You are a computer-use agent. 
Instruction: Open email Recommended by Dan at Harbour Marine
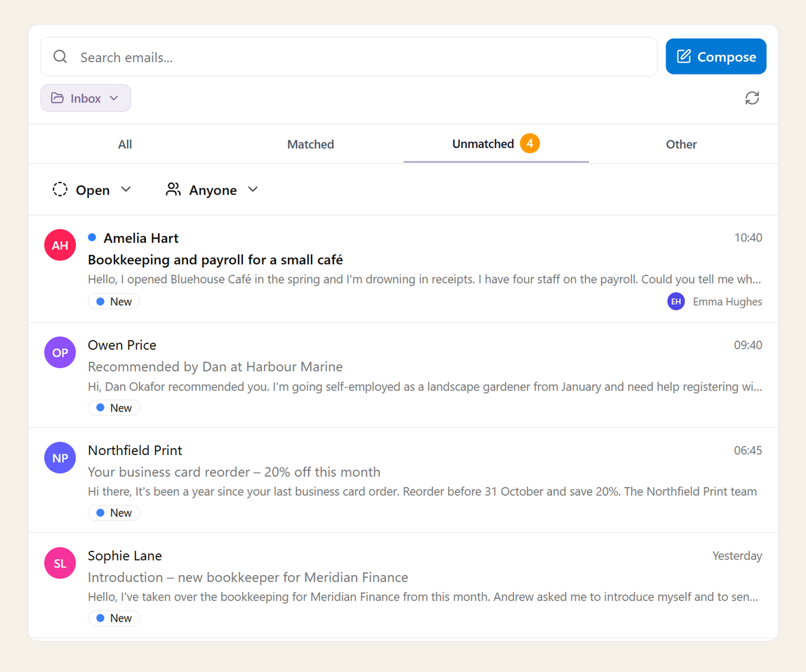click(403, 376)
